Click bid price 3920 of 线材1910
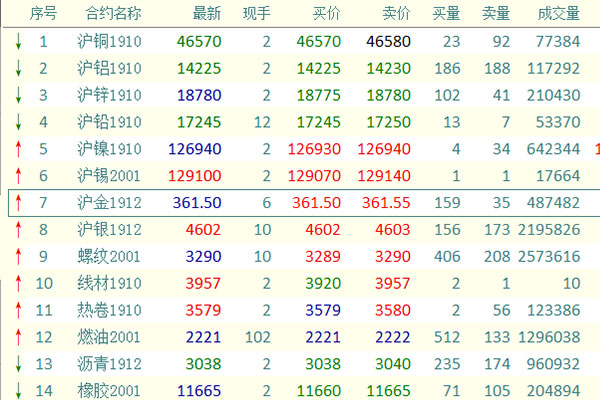Image resolution: width=600 pixels, height=400 pixels. 323,283
